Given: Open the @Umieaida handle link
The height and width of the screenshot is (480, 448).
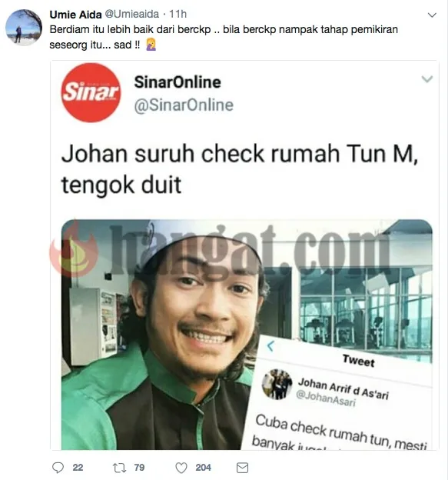Looking at the screenshot, I should [x=132, y=14].
